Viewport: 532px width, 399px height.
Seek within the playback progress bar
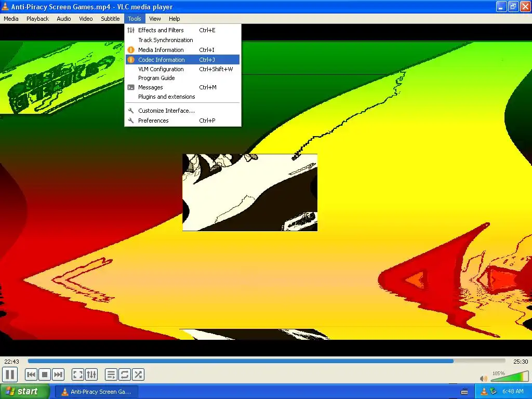(x=267, y=362)
